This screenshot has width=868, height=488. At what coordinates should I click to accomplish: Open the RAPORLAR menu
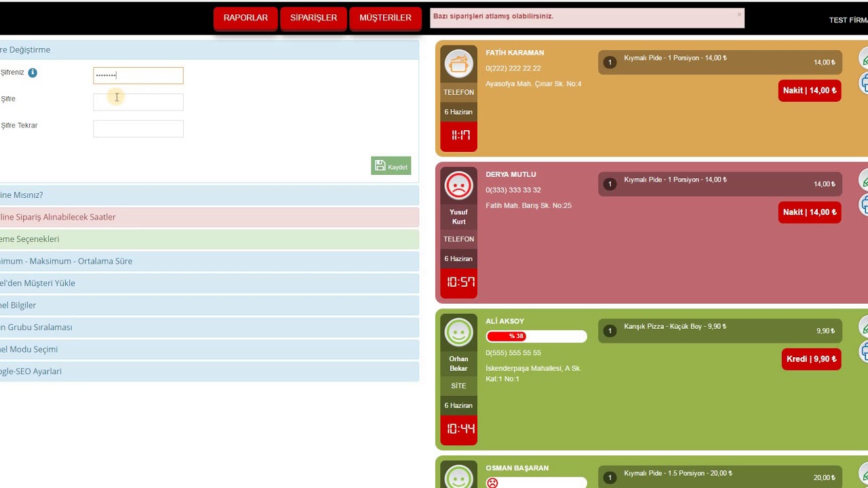245,18
